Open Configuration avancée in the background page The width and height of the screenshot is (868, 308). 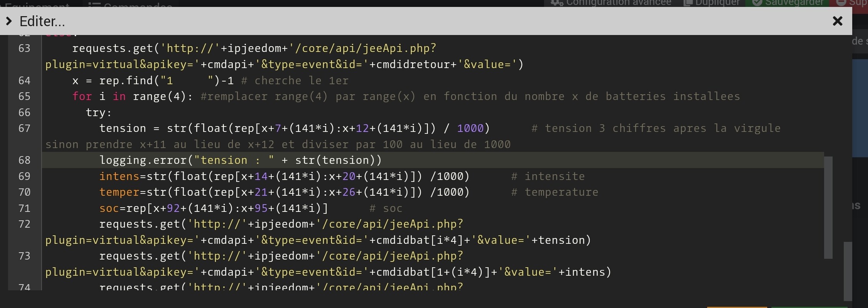coord(611,3)
